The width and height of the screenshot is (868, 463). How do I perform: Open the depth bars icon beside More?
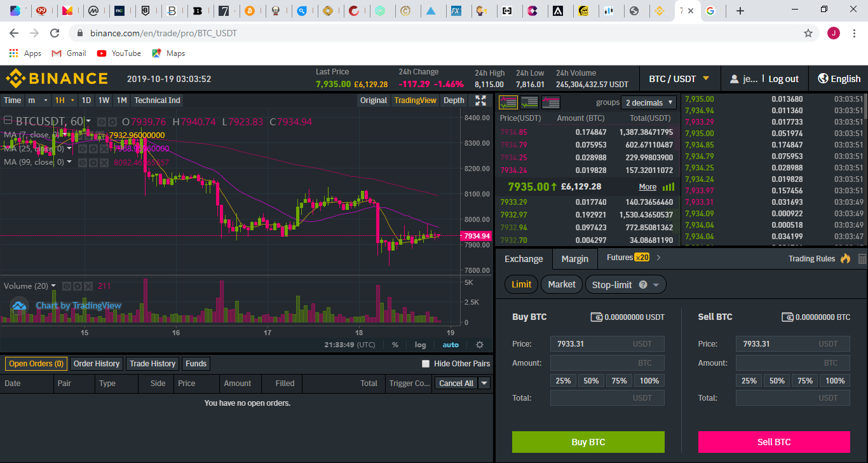click(x=668, y=187)
